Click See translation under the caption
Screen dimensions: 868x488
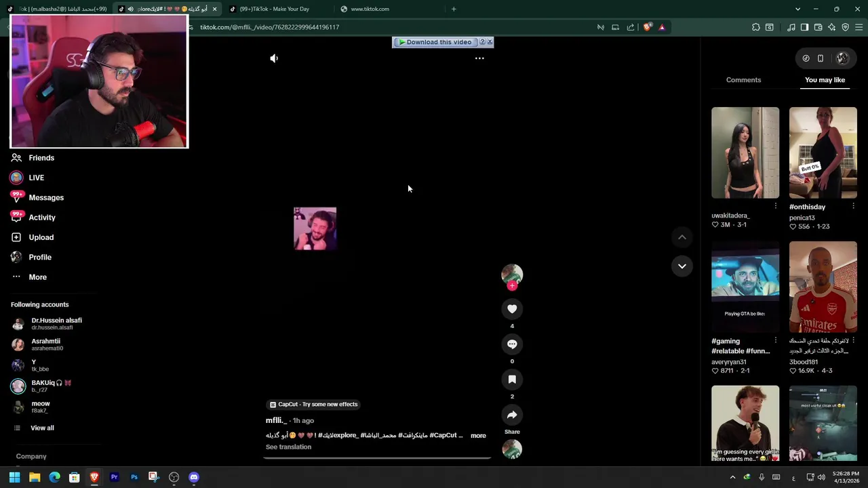(x=288, y=447)
